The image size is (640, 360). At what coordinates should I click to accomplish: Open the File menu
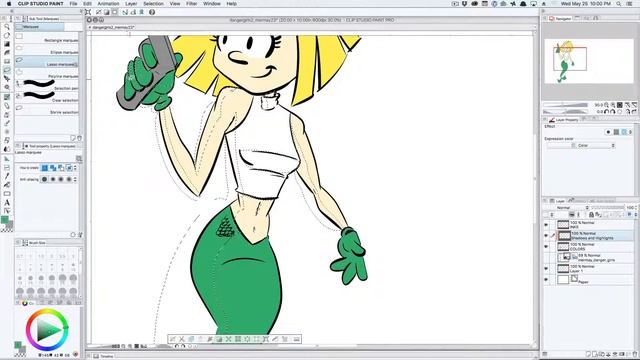[73, 4]
